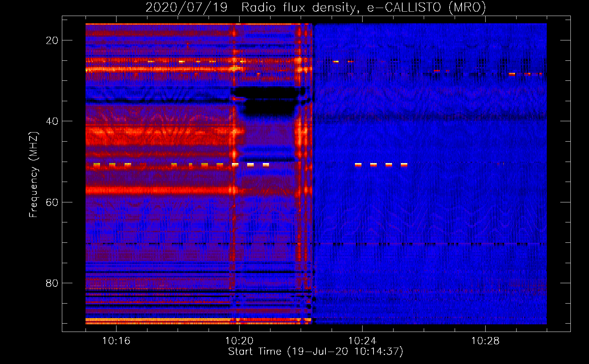Click the 'Frequency (MHZ)' y-axis label
Screen dimensions: 589x364
[x=33, y=174]
